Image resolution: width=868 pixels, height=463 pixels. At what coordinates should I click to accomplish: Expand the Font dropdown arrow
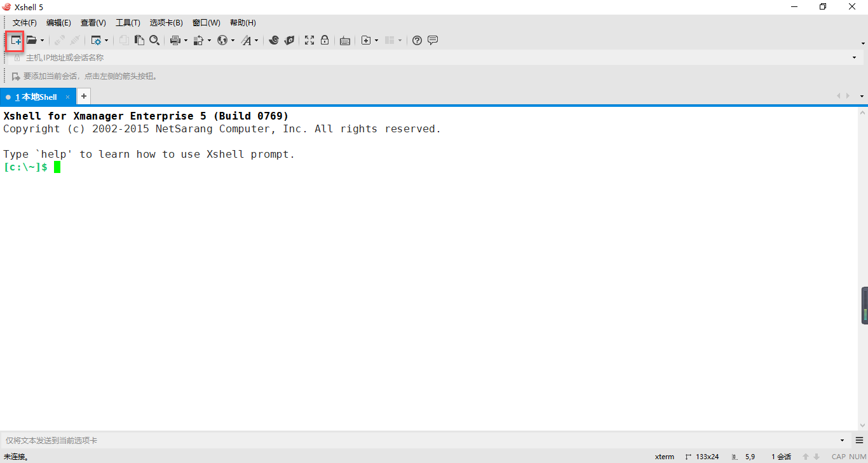point(257,41)
